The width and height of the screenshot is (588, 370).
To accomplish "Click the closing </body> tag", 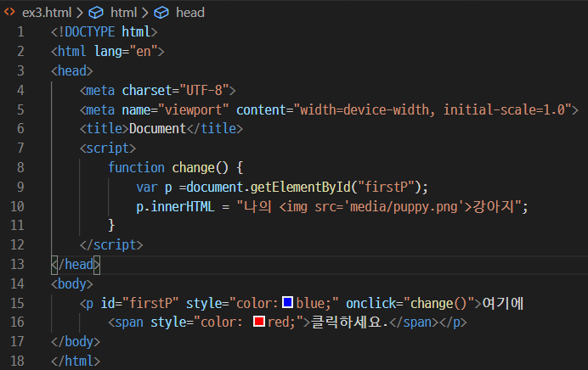I will 76,341.
